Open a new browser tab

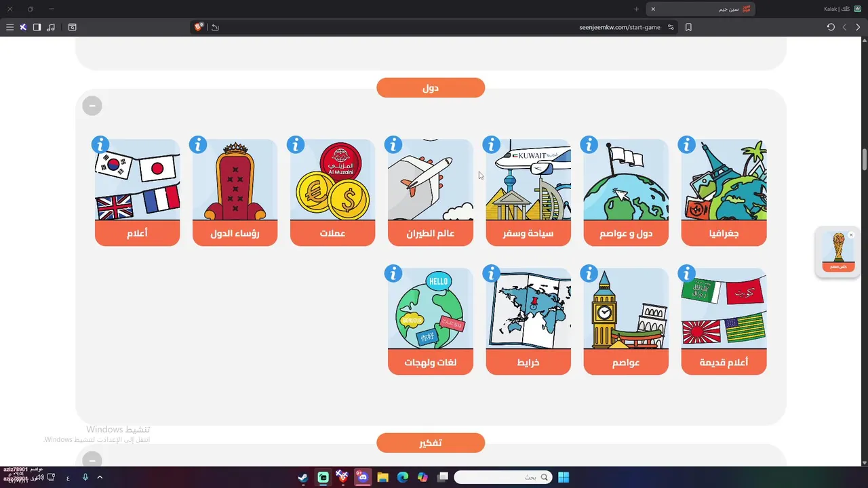tap(636, 9)
